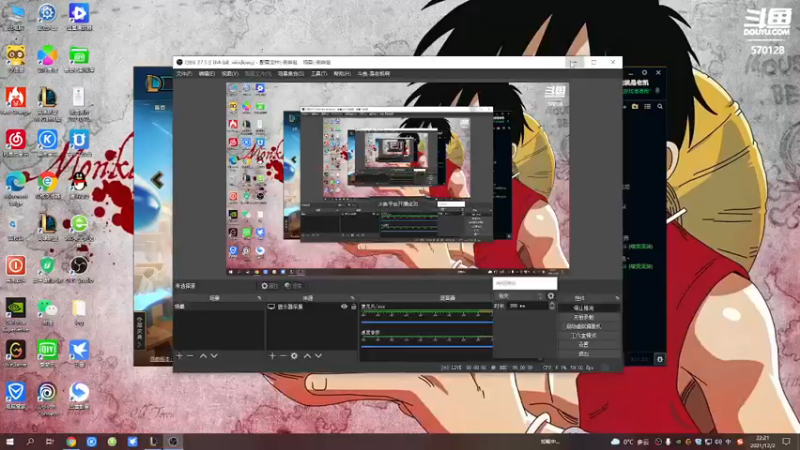Open the folder icon in right dark window
Image resolution: width=800 pixels, height=450 pixels.
tap(635, 107)
